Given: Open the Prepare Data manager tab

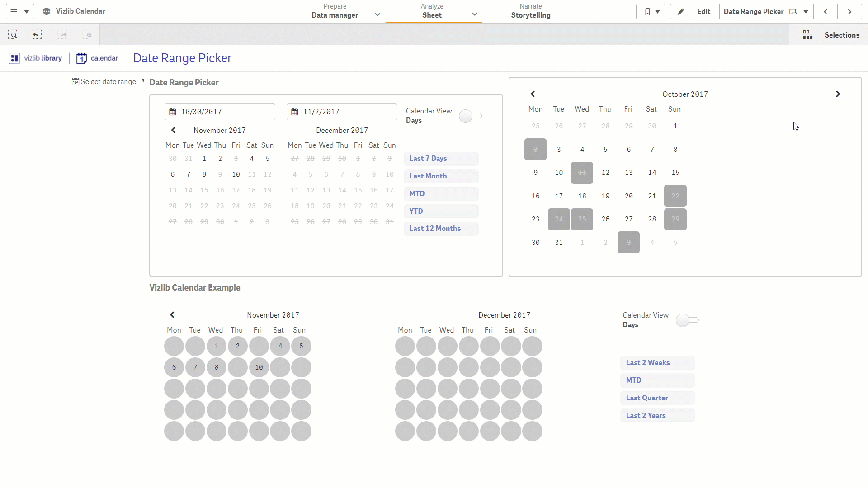Looking at the screenshot, I should [x=335, y=11].
